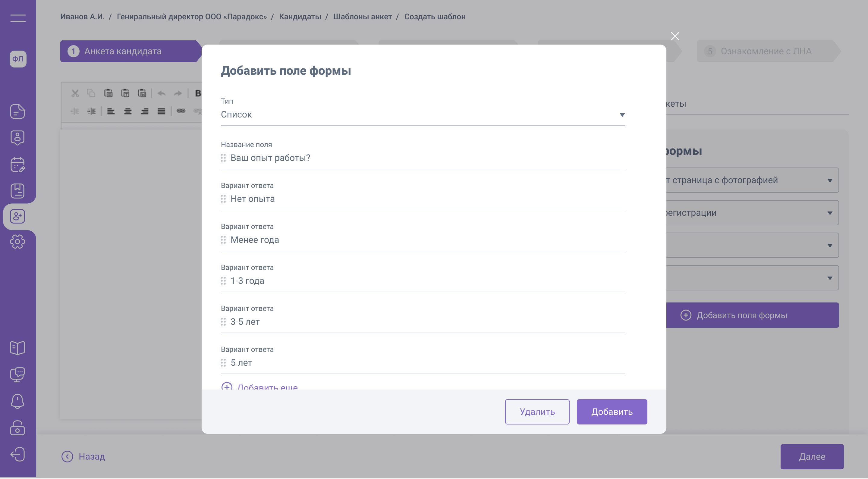Expand the регистрации dropdown arrow
The width and height of the screenshot is (868, 479).
[830, 213]
